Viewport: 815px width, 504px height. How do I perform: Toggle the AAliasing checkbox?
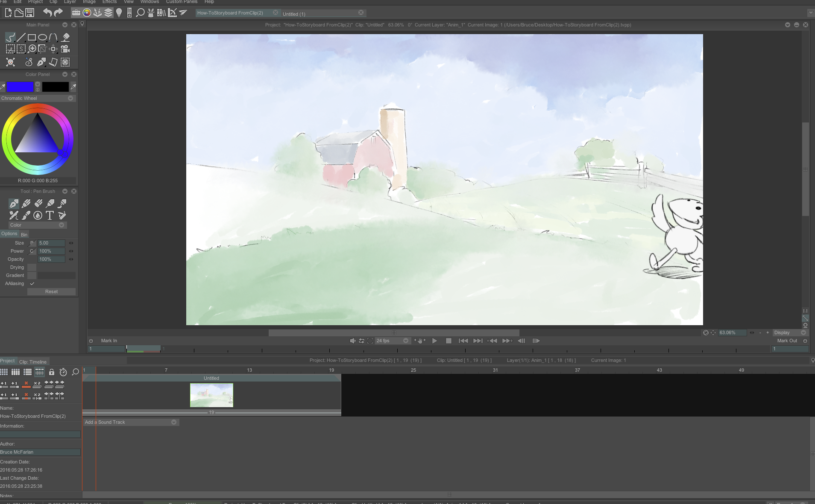[x=32, y=283]
